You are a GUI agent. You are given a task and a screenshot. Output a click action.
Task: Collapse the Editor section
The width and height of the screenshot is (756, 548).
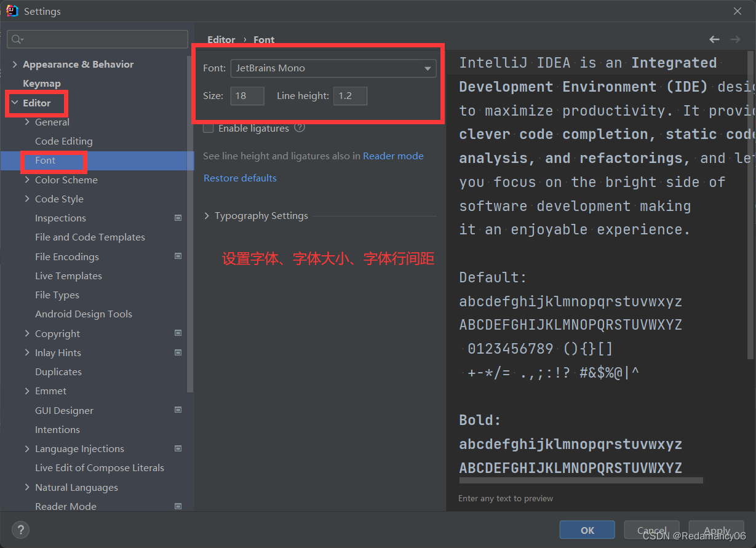click(x=15, y=103)
